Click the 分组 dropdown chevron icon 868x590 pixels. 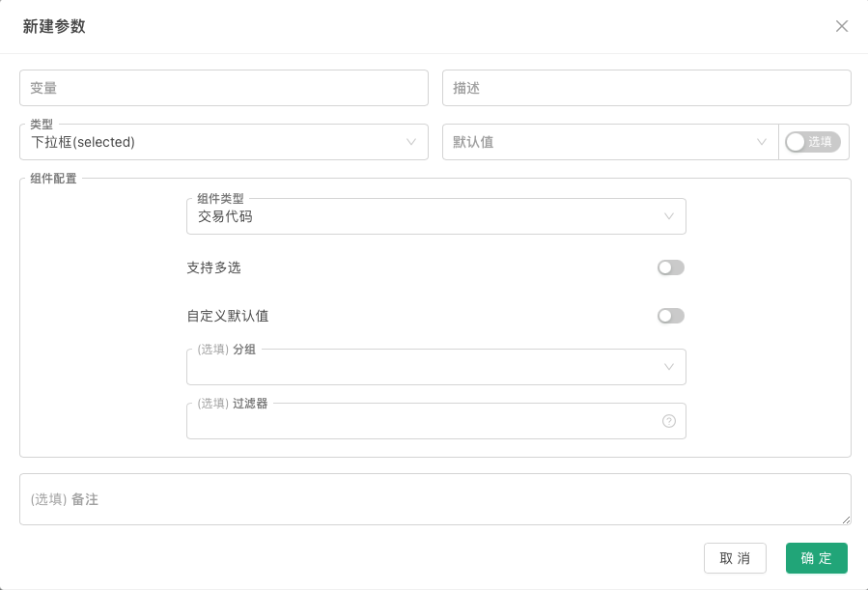(669, 367)
